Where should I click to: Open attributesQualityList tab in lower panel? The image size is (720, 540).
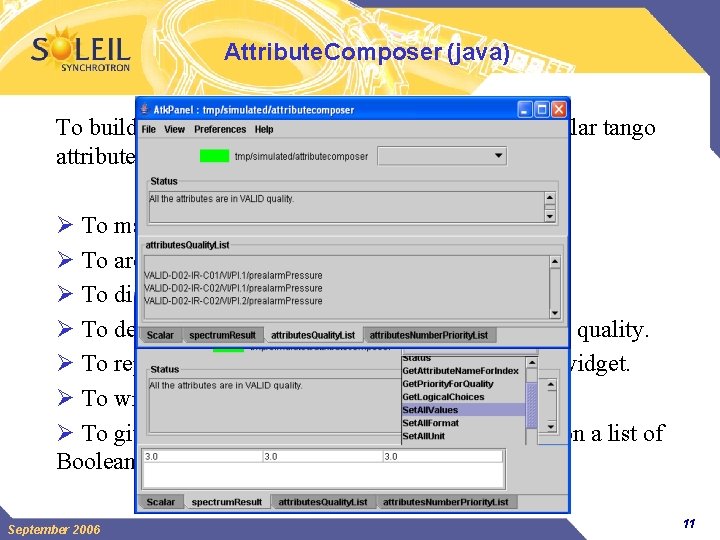click(323, 502)
